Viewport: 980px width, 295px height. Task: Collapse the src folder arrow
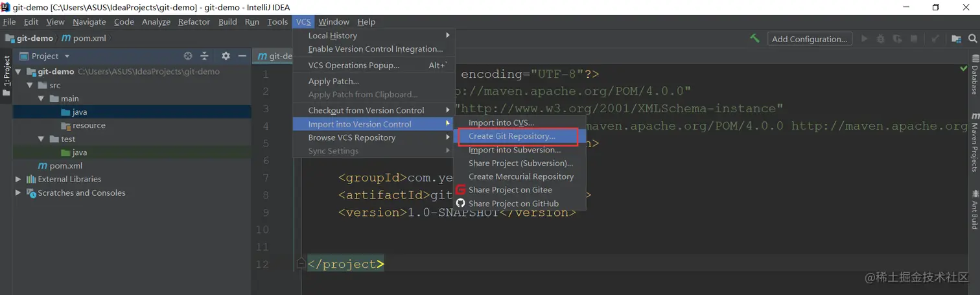(x=30, y=85)
